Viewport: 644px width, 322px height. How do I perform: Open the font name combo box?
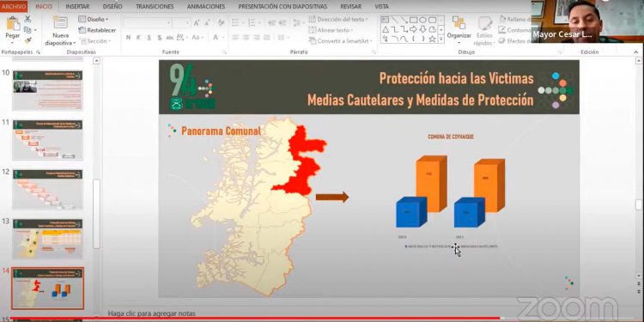pyautogui.click(x=147, y=23)
